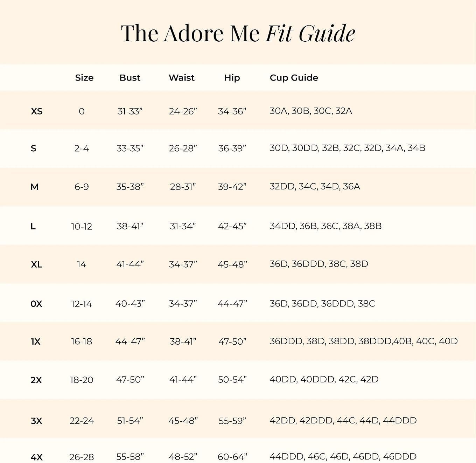Screen dimensions: 476x463
Task: Click the "The Adore Me Fit Guide" title
Action: [238, 34]
